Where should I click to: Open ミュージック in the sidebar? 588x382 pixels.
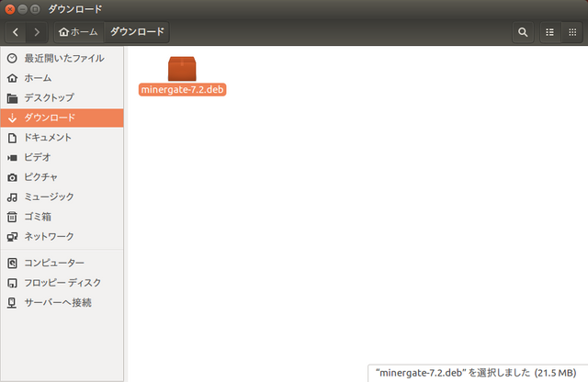click(62, 197)
